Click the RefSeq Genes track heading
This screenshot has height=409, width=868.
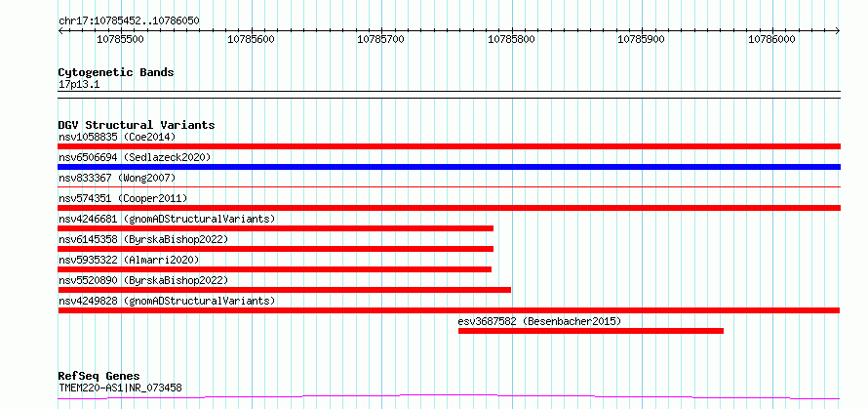(x=99, y=377)
